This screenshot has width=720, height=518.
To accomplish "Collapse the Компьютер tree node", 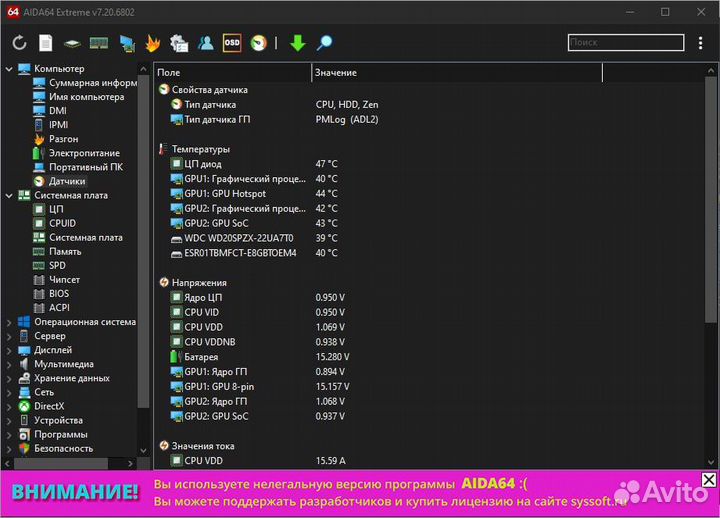I will (x=9, y=69).
